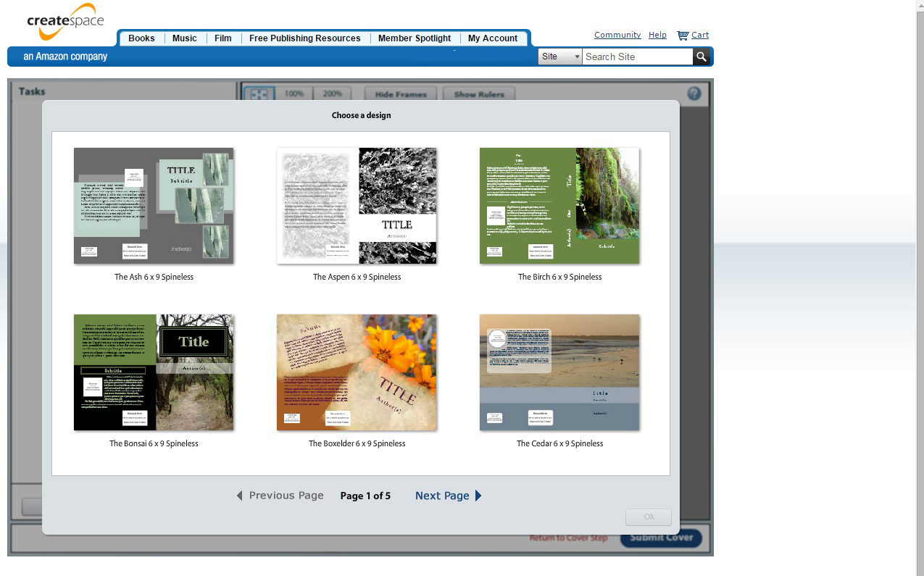Click the search magnifier button
This screenshot has height=576, width=924.
[701, 57]
